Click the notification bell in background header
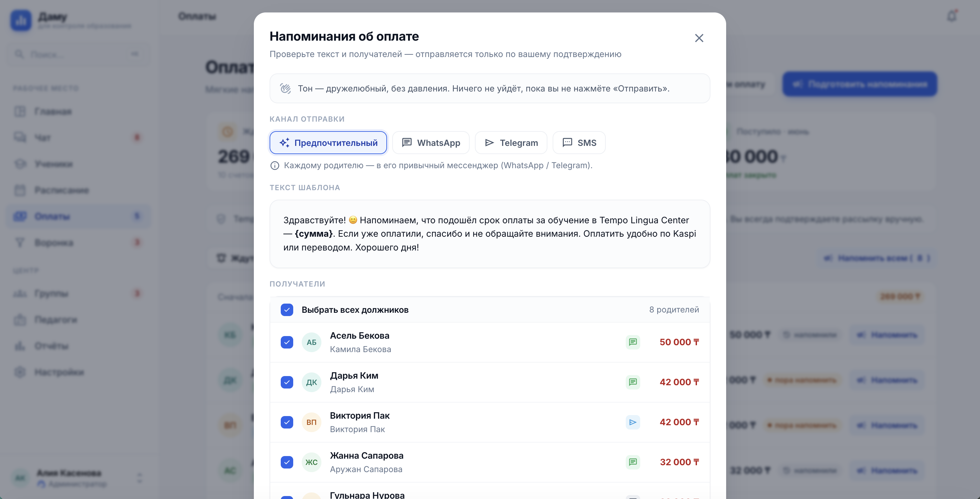Viewport: 980px width, 499px height. [951, 16]
